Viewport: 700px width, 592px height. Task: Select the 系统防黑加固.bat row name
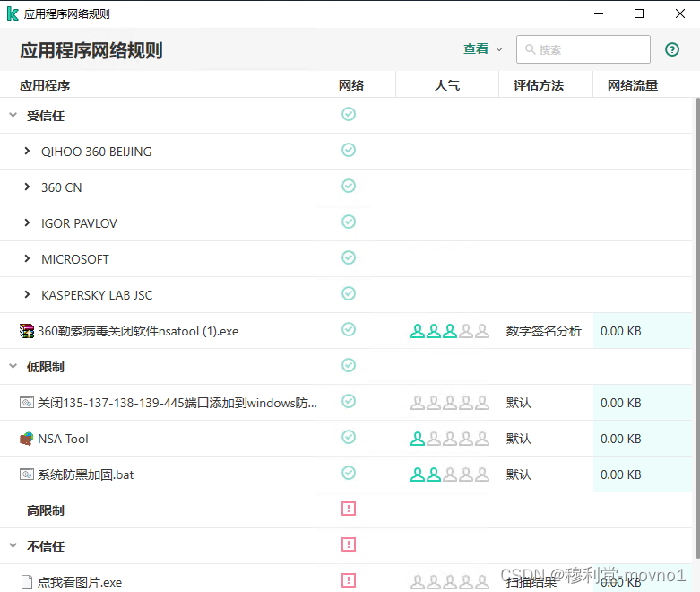click(85, 474)
